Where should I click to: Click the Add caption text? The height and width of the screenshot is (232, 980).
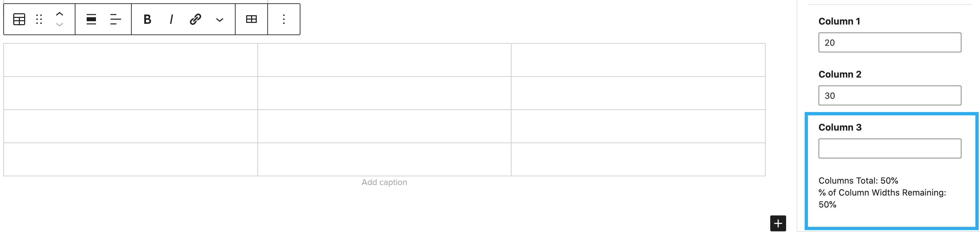tap(384, 183)
